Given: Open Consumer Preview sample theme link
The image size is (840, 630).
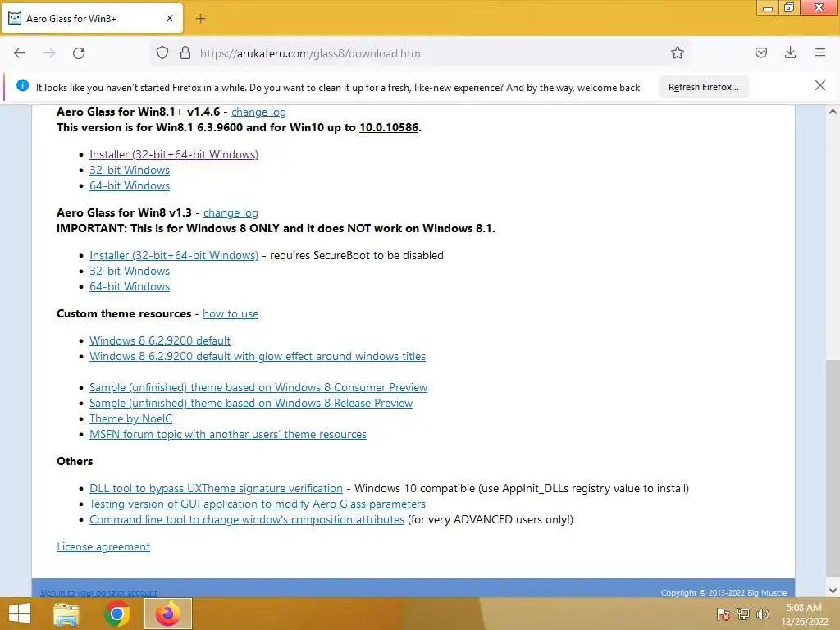Looking at the screenshot, I should click(x=258, y=387).
